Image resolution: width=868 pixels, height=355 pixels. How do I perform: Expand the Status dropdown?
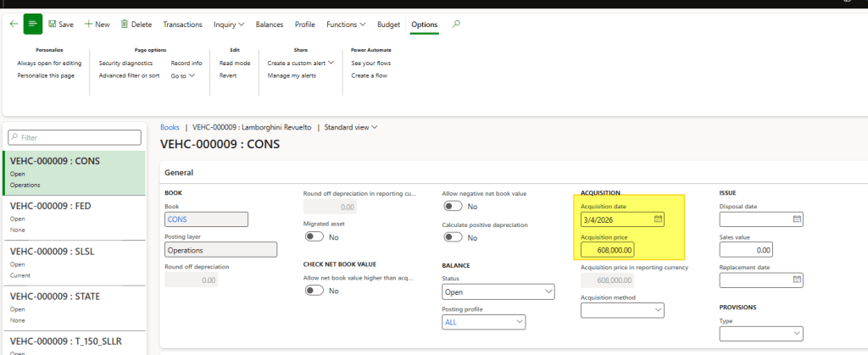tap(547, 291)
